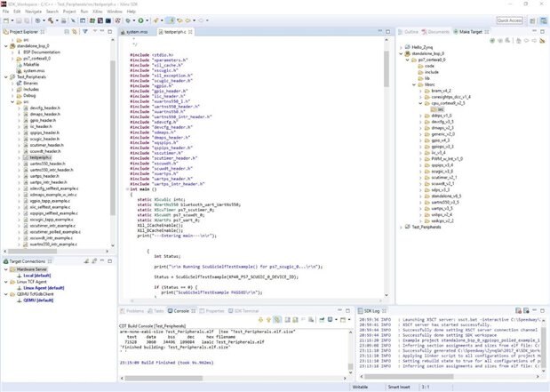Minimize the Project Explorer panel
The height and width of the screenshot is (392, 550).
(102, 32)
